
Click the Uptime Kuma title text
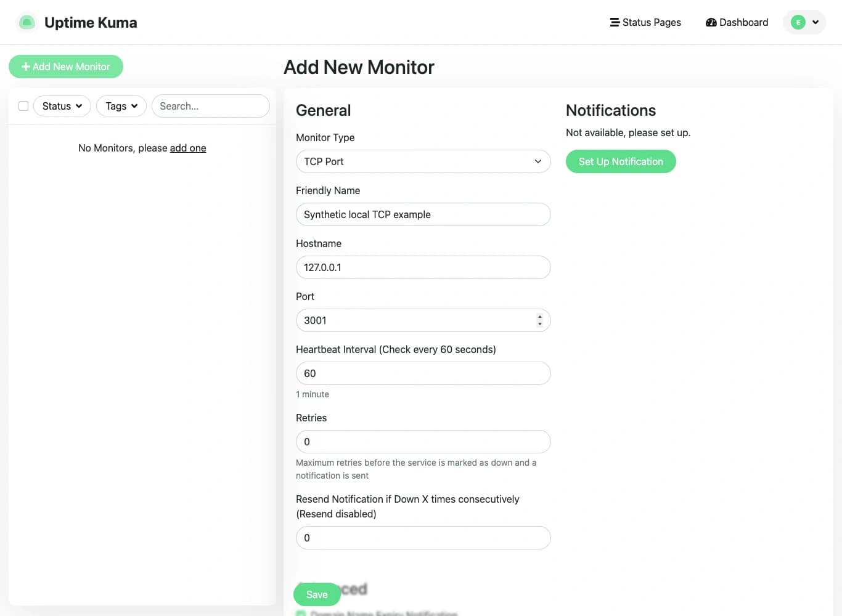pos(91,23)
